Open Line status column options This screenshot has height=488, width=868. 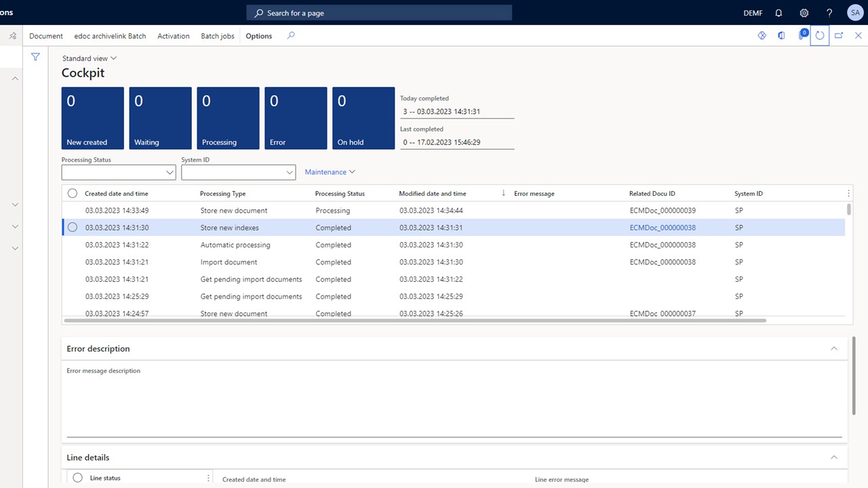tap(208, 478)
